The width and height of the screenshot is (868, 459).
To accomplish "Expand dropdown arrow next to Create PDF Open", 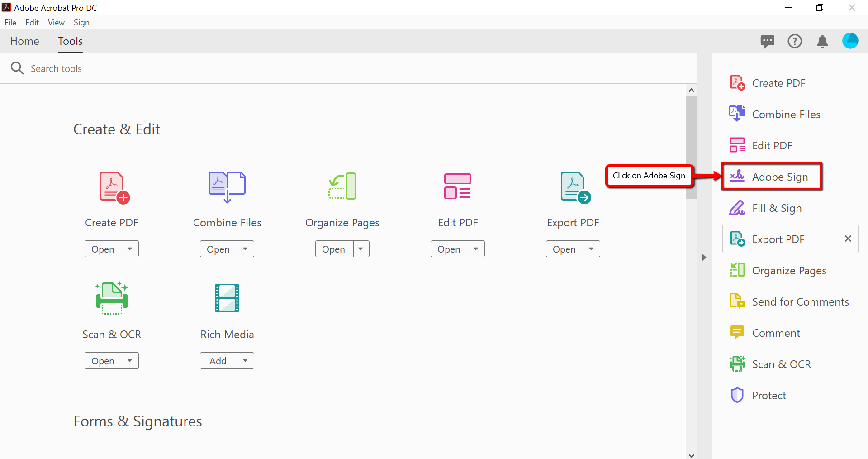I will (130, 249).
